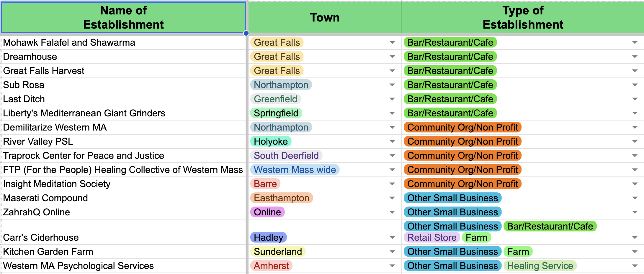Open Town dropdown arrow for Maserati Compound
The image size is (644, 274).
[392, 198]
